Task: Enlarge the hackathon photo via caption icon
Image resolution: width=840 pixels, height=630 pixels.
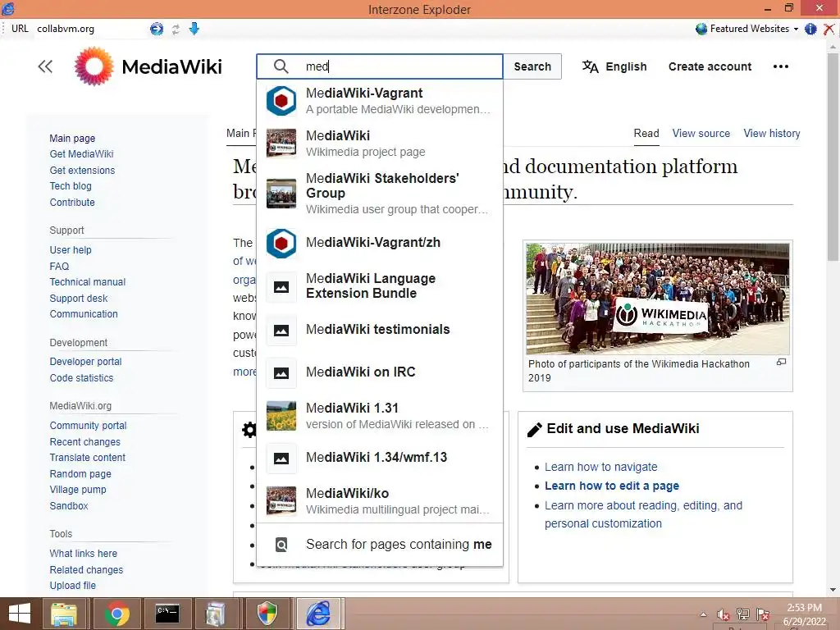Action: pyautogui.click(x=781, y=362)
